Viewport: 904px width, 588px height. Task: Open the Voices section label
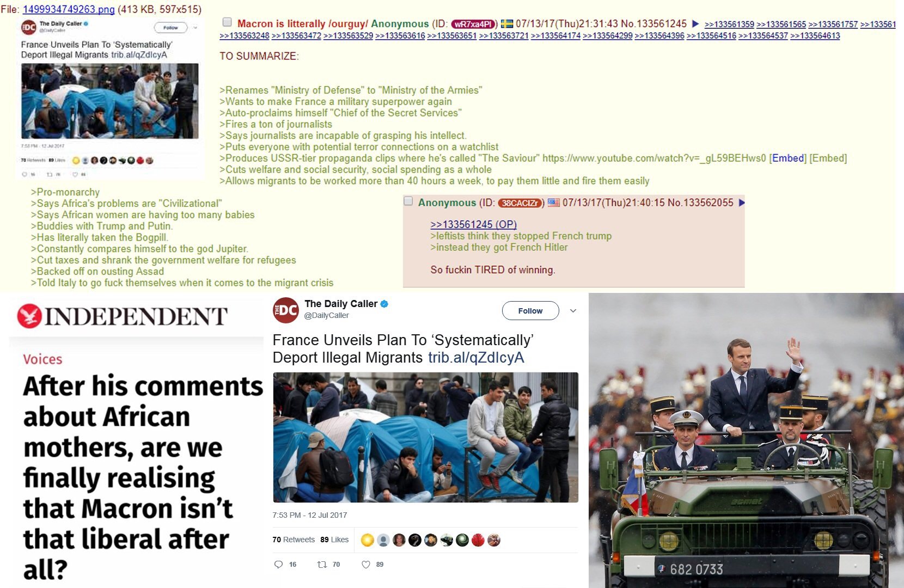point(42,359)
